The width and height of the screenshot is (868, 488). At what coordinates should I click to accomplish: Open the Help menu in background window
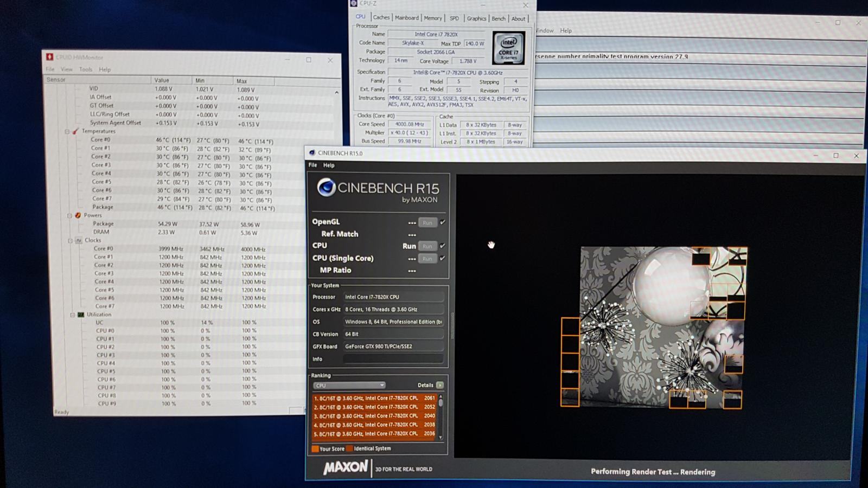(x=566, y=30)
